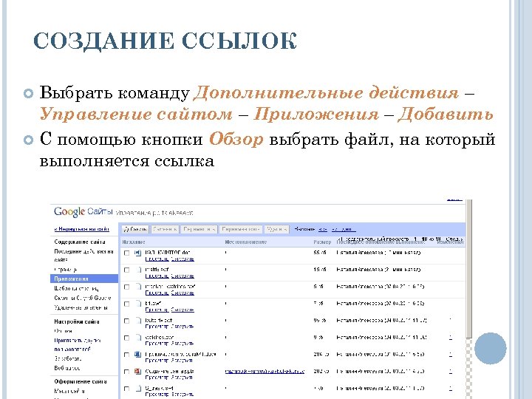This screenshot has height=399, width=532.
Task: Click the slide title СОЗДАНИЕ ССЫЛОК
Action: [165, 41]
